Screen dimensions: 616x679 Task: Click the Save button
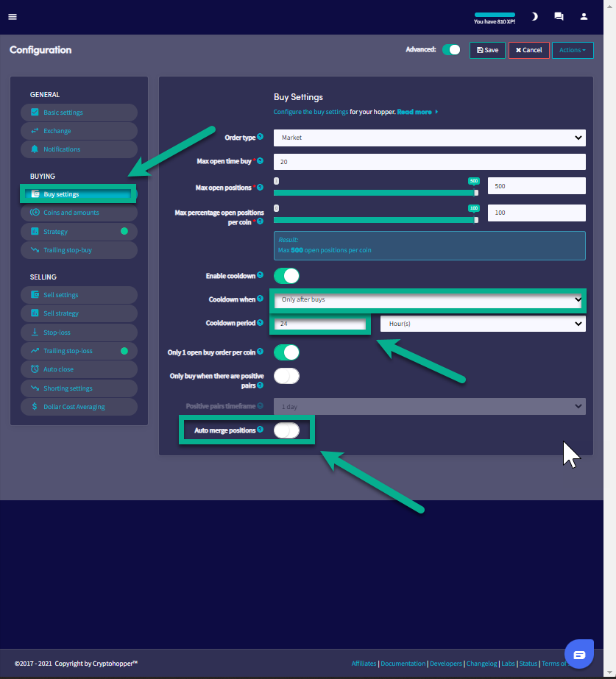click(487, 50)
